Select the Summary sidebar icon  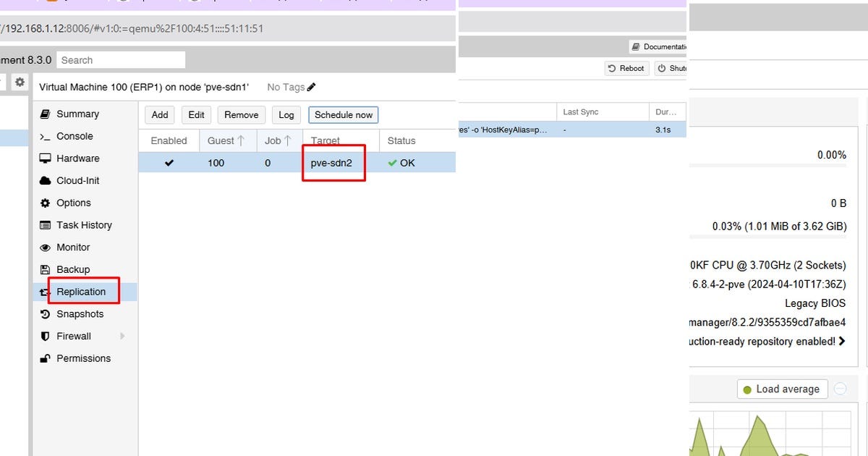pos(46,114)
